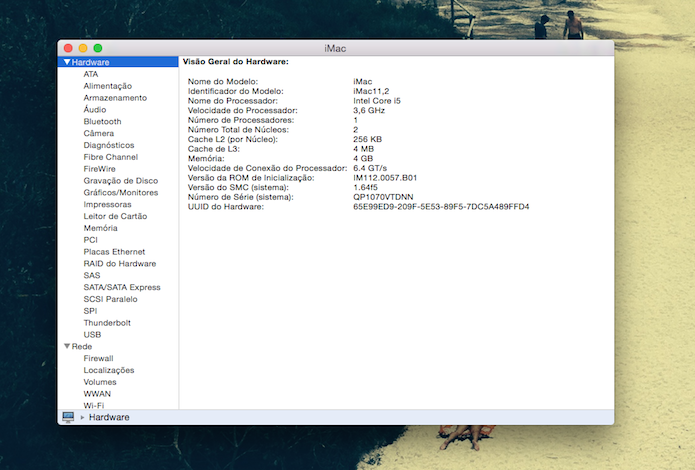Click the processor name Intel Core i5
This screenshot has width=695, height=470.
click(x=377, y=101)
